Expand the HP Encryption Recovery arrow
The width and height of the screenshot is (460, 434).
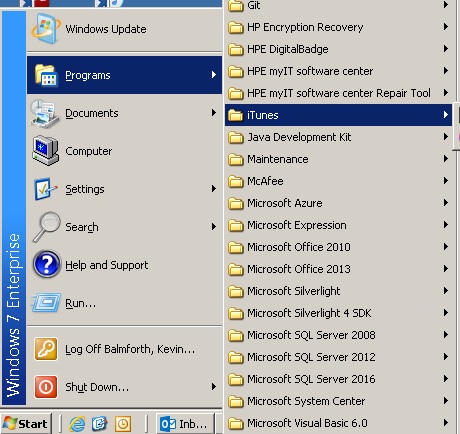[x=446, y=27]
